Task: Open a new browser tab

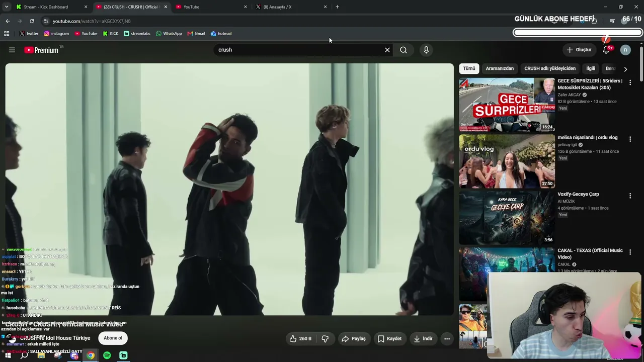Action: coord(337,7)
